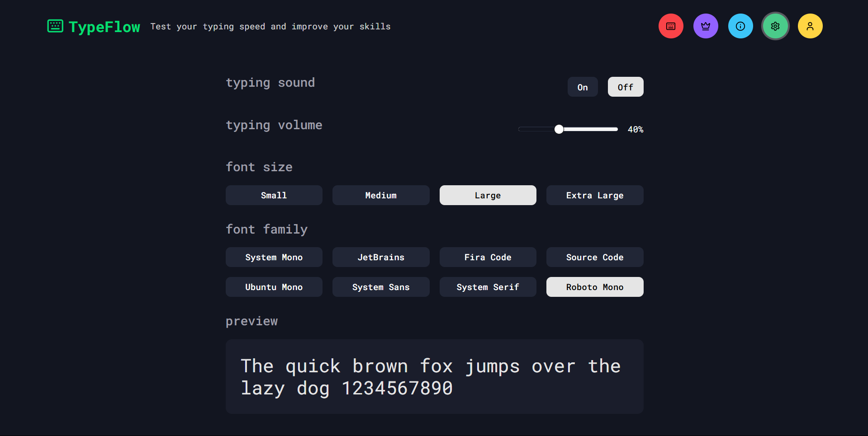Open the blue info icon
Viewport: 868px width, 436px height.
coord(740,26)
